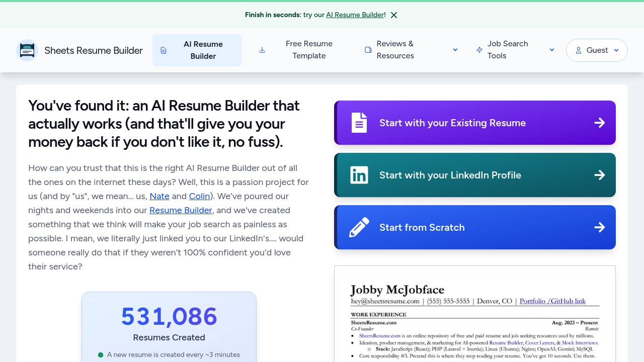Click the main headline 'You've found it' text
644x362 pixels.
[x=164, y=124]
